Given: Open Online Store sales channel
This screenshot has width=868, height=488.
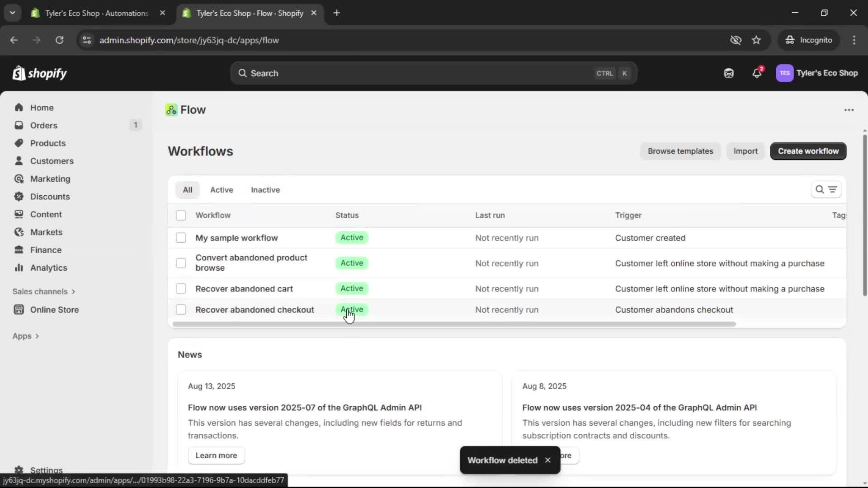Looking at the screenshot, I should 54,310.
